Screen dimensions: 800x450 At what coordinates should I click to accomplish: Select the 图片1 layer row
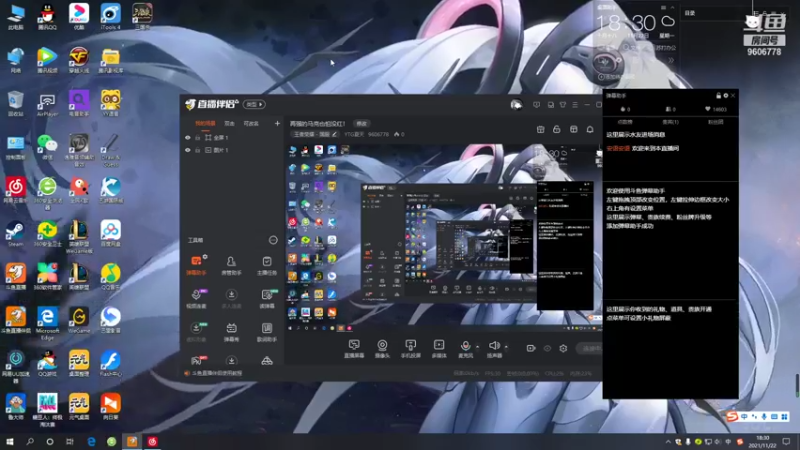click(232, 151)
